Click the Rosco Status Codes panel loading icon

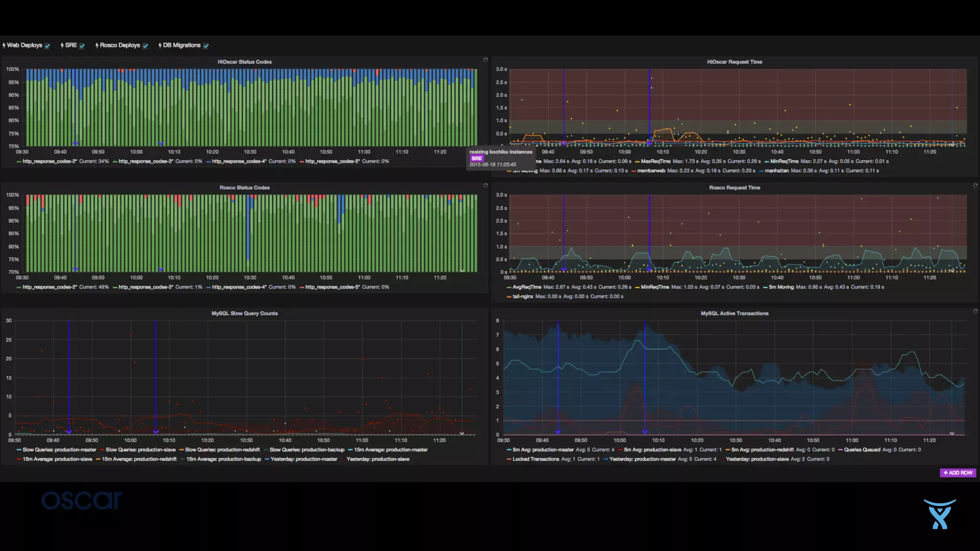(x=485, y=186)
